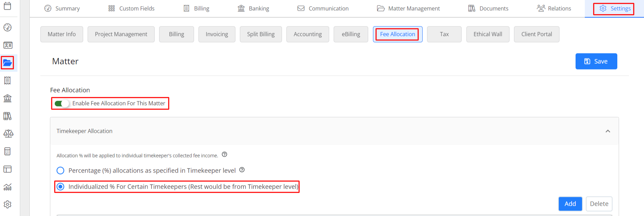The width and height of the screenshot is (644, 216).
Task: Select Percentage allocations at Timekeeper level radio
Action: (60, 170)
